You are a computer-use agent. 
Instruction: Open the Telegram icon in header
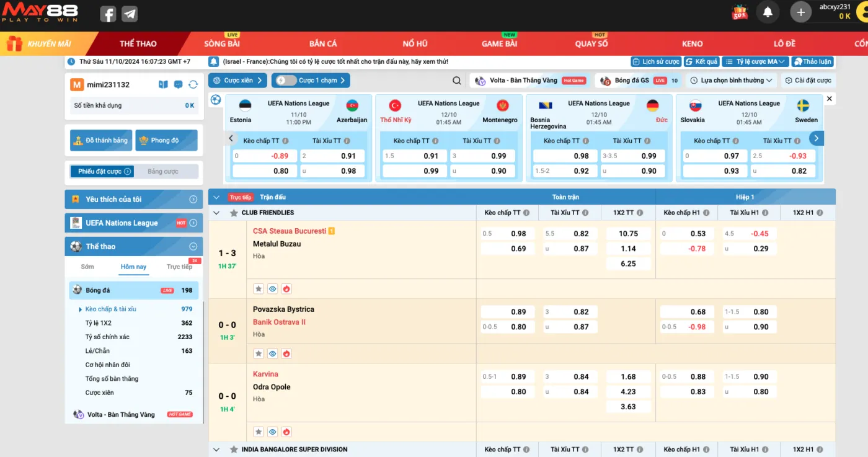click(x=130, y=14)
